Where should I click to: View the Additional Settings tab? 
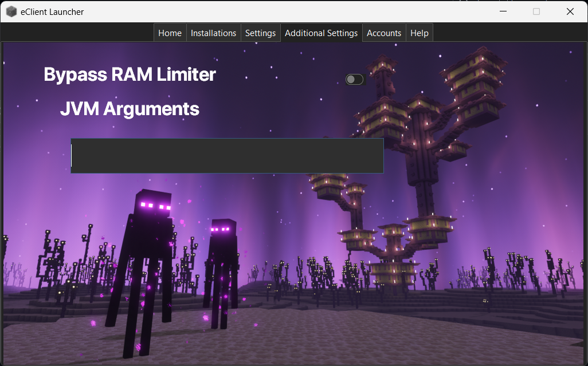(x=321, y=33)
